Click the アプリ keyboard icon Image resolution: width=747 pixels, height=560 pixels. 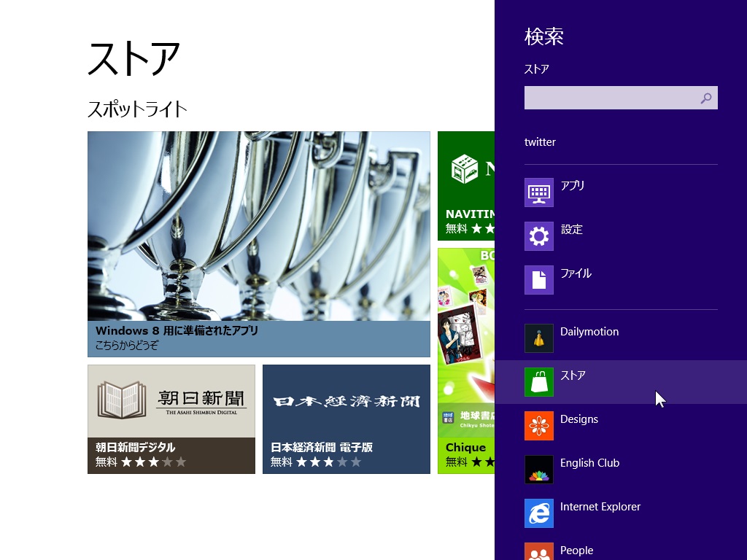(539, 192)
